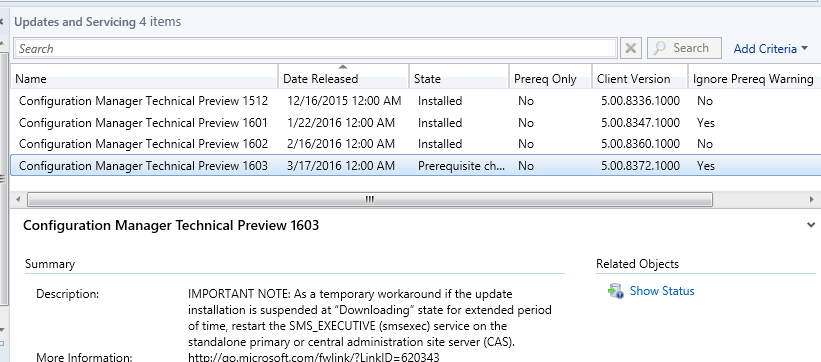Click the Summary section heading

tap(50, 264)
